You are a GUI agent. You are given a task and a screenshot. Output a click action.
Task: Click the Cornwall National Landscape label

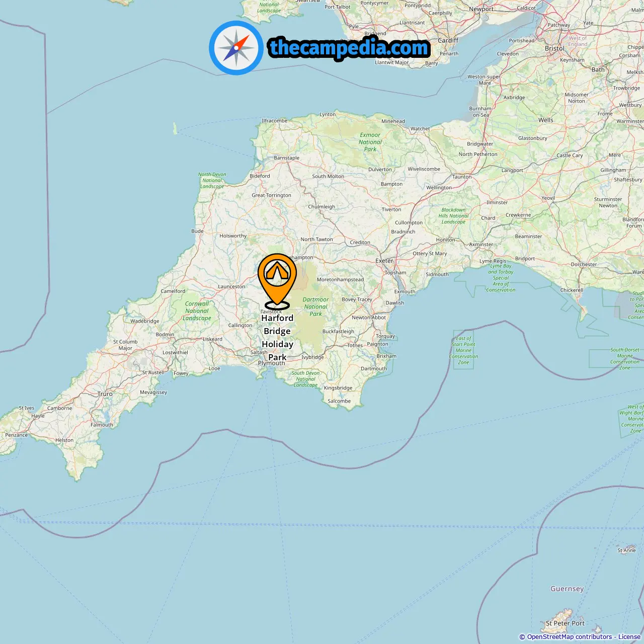click(197, 311)
